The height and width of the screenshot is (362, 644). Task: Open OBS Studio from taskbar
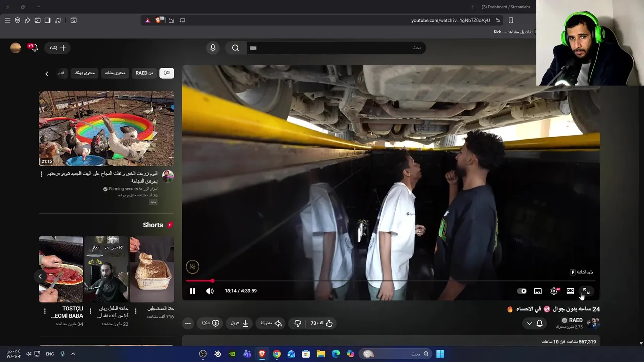[203, 354]
